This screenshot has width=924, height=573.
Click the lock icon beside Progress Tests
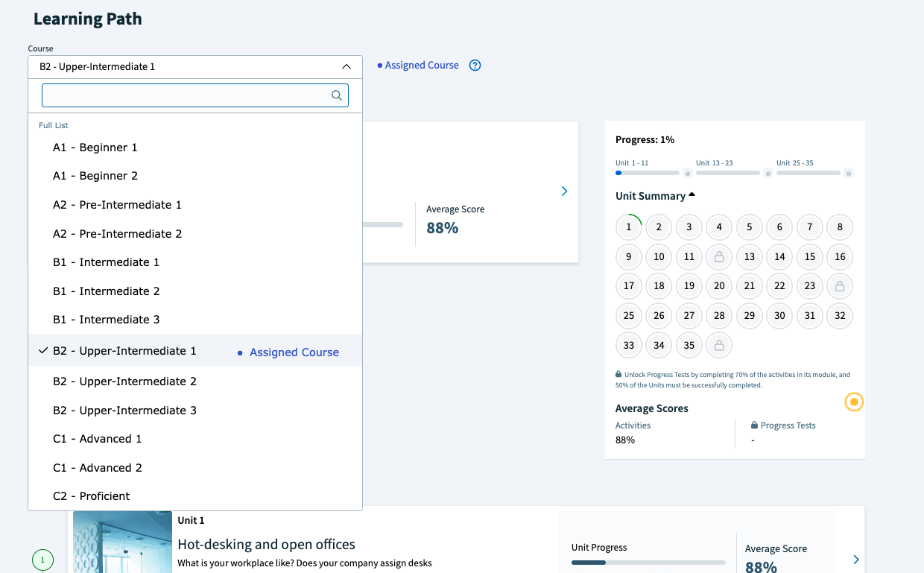click(754, 425)
